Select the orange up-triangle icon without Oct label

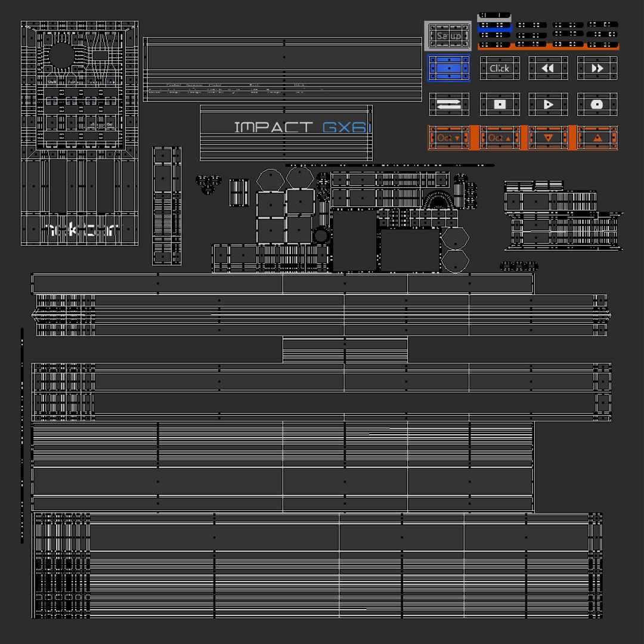[597, 138]
